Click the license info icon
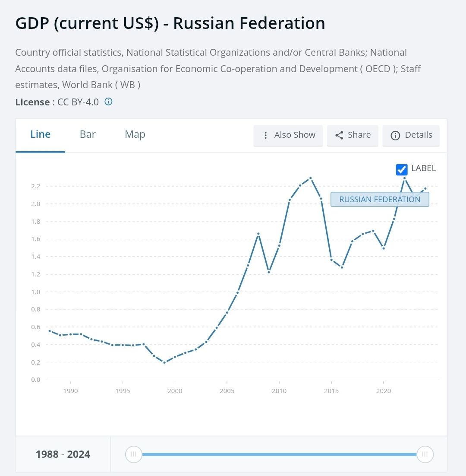 tap(109, 102)
